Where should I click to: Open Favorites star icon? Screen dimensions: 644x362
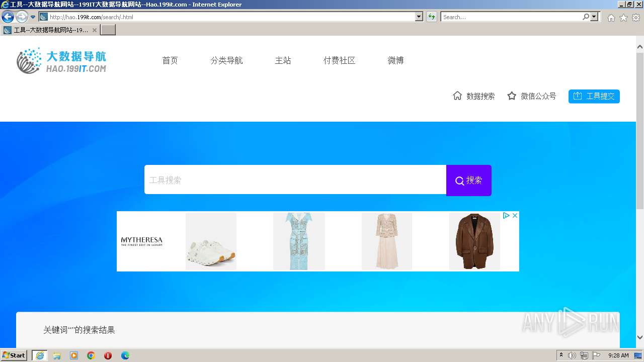coord(623,18)
